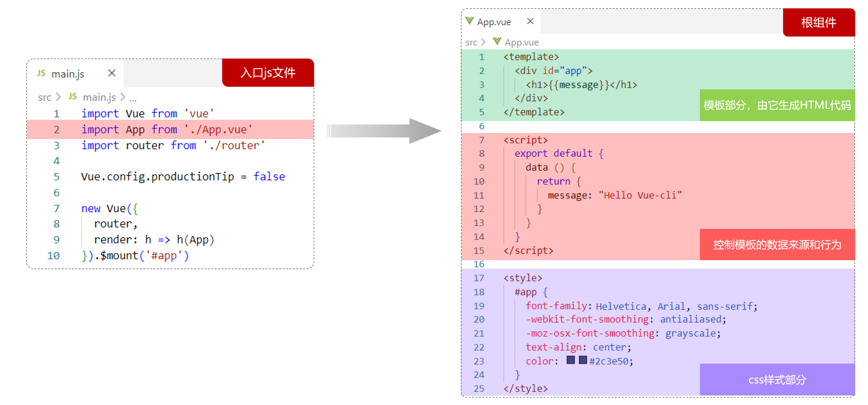Expand the breadcrumb ellipsis after main.js
The height and width of the screenshot is (405, 868).
[133, 99]
